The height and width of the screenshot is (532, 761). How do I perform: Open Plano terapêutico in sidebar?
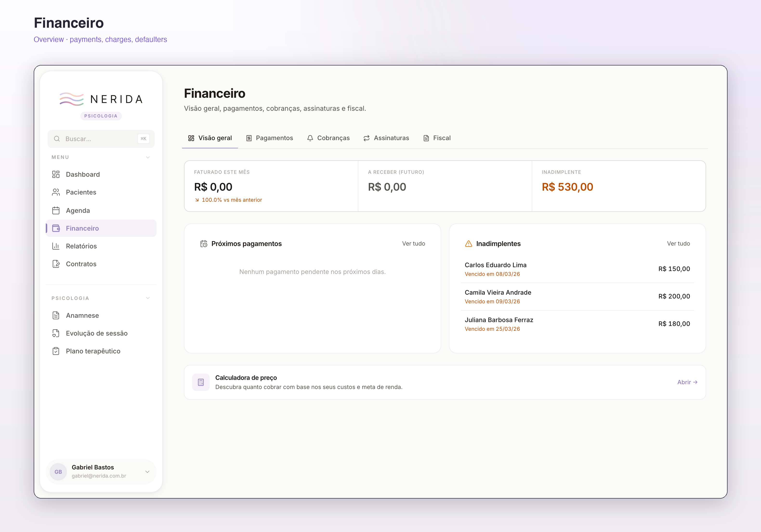pos(101,351)
